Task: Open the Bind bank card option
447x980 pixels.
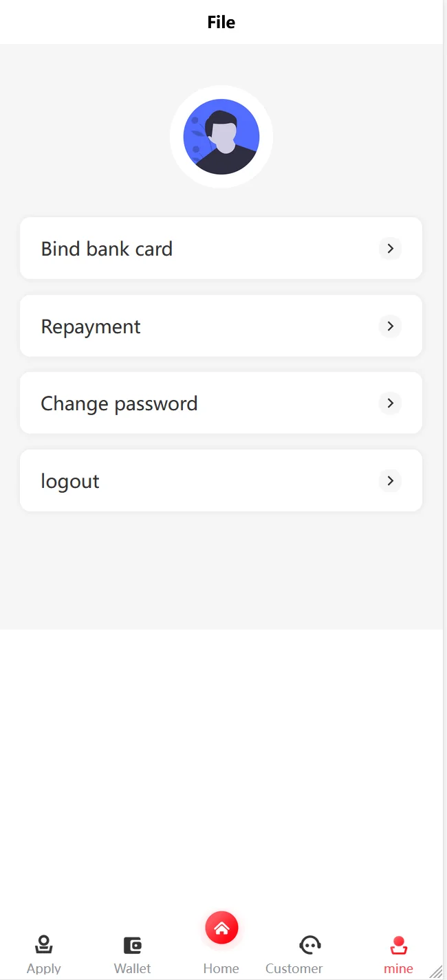Action: (x=107, y=249)
